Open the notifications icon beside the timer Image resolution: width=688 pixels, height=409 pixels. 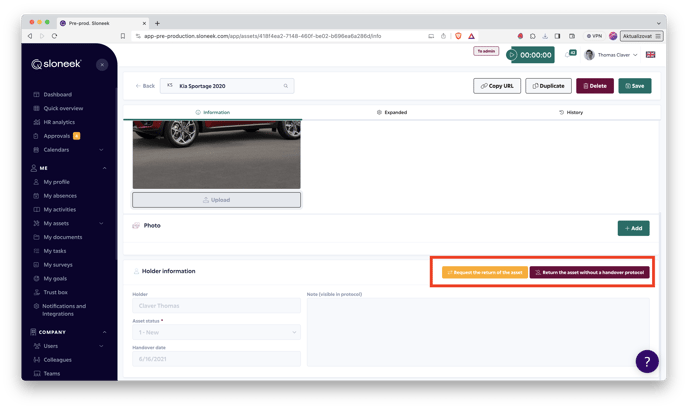point(569,55)
